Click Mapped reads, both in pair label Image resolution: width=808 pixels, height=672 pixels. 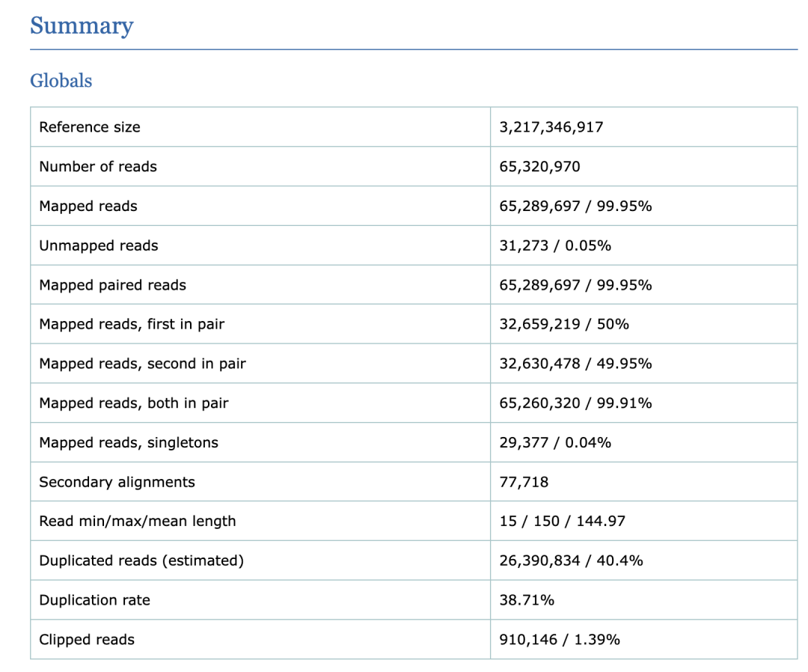tap(134, 403)
